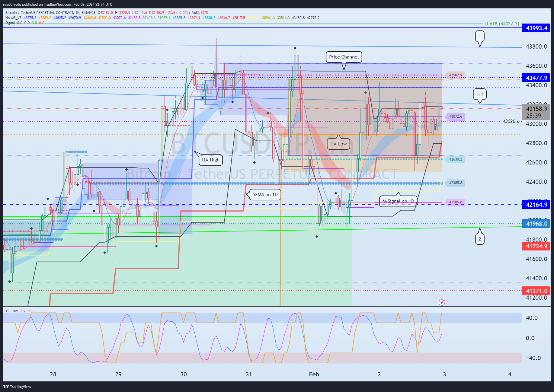The height and width of the screenshot is (392, 554).
Task: Click the 42800.0 price axis value
Action: pos(536,143)
